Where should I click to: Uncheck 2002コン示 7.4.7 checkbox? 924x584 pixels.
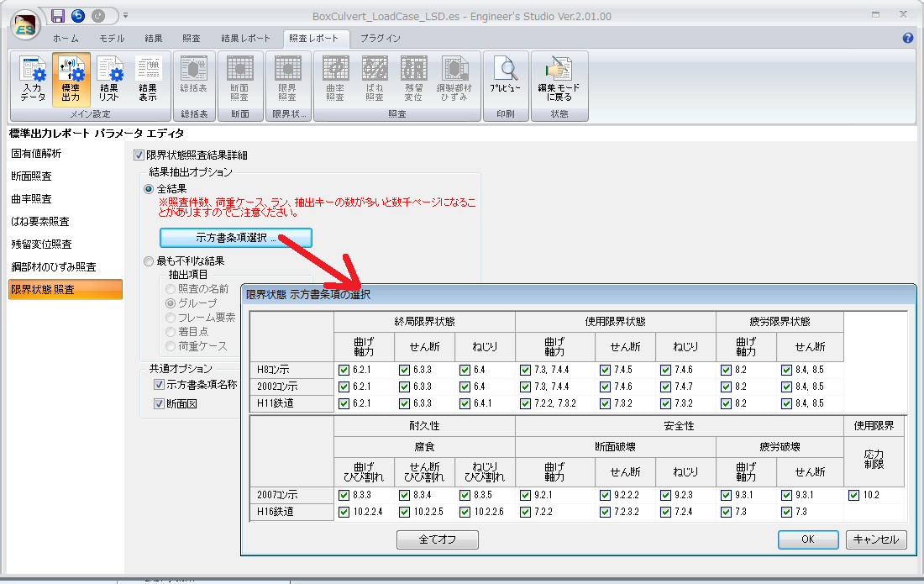(665, 387)
